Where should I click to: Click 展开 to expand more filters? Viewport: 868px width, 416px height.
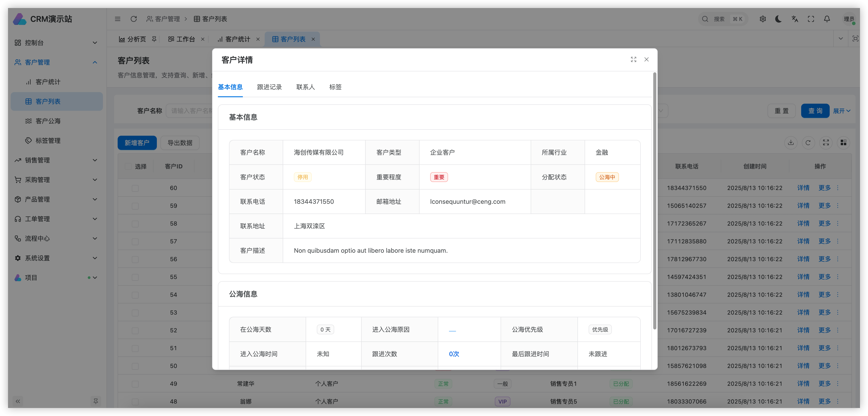pyautogui.click(x=841, y=111)
